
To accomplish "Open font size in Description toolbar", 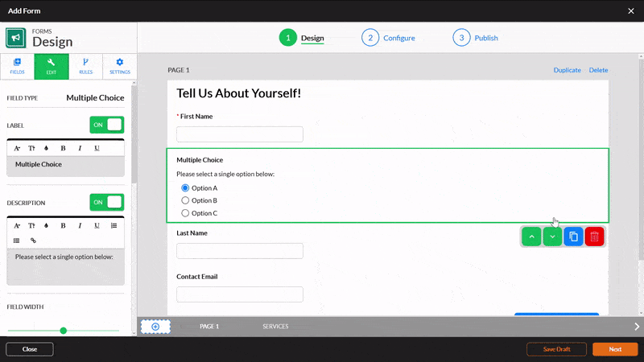I will pyautogui.click(x=31, y=225).
